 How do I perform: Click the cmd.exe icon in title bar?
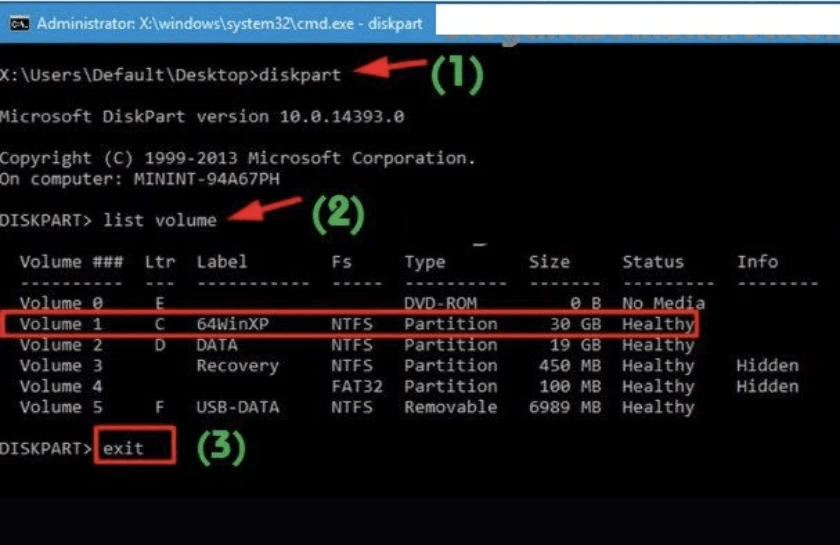click(19, 24)
